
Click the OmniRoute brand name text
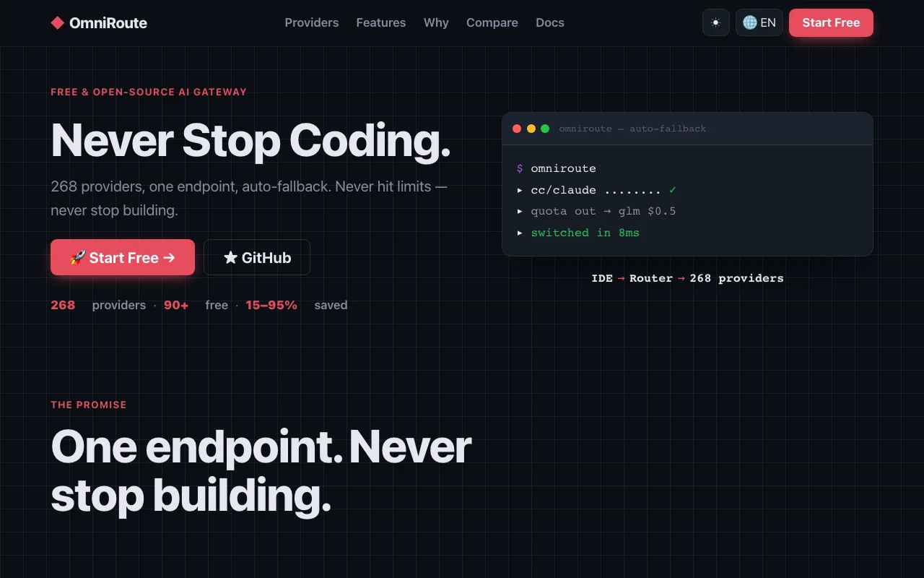(108, 23)
